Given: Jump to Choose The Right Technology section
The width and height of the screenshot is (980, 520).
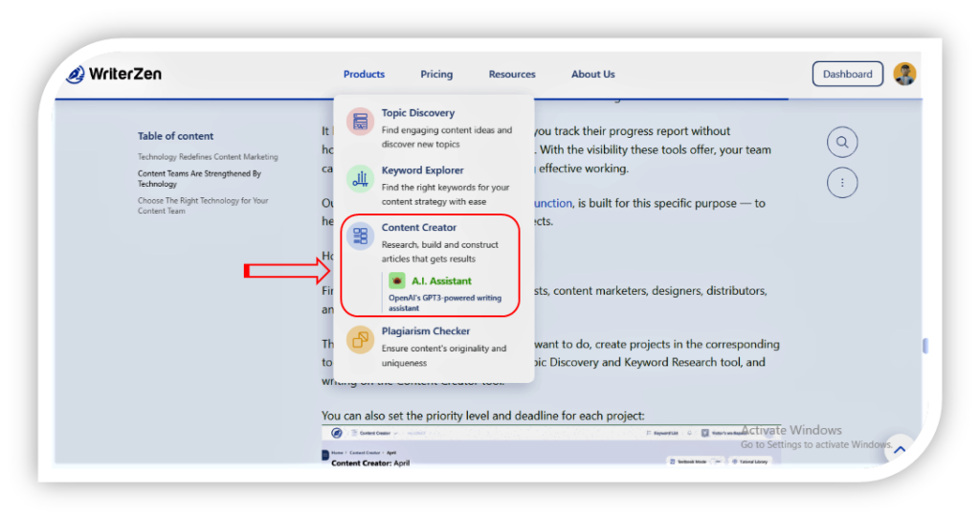Looking at the screenshot, I should coord(203,205).
